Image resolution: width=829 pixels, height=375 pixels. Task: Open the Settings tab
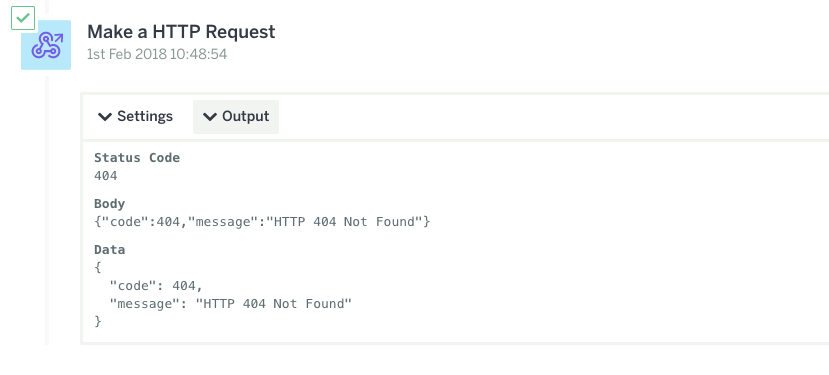click(136, 116)
